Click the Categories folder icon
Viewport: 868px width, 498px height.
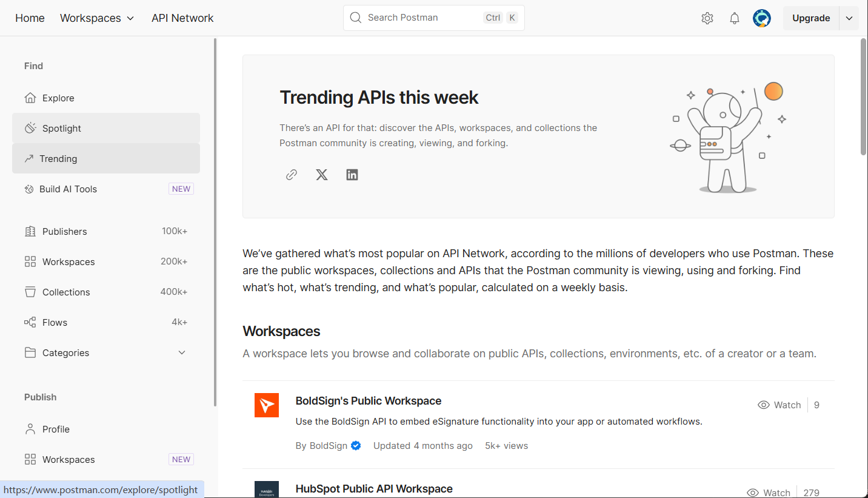click(30, 352)
